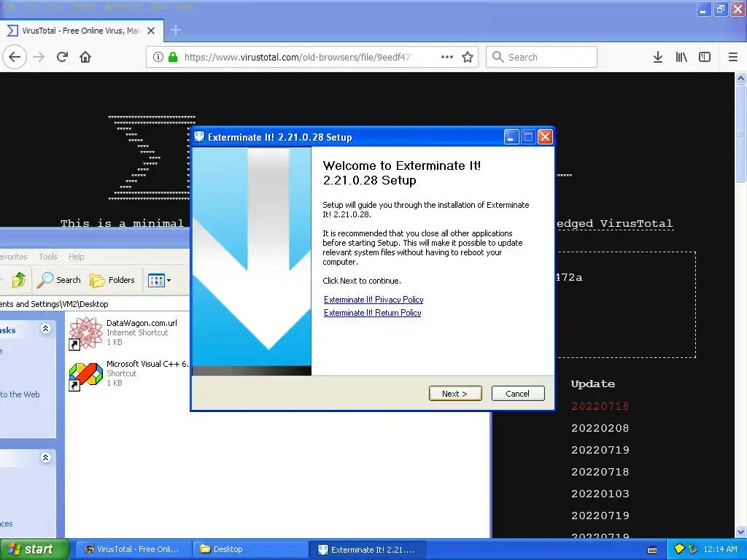Open Explorer Help menu

point(76,257)
